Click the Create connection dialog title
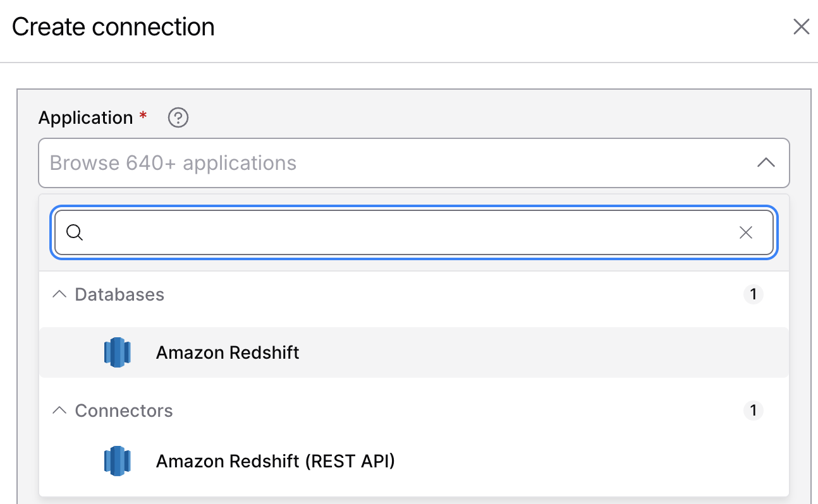The width and height of the screenshot is (818, 504). 113,27
